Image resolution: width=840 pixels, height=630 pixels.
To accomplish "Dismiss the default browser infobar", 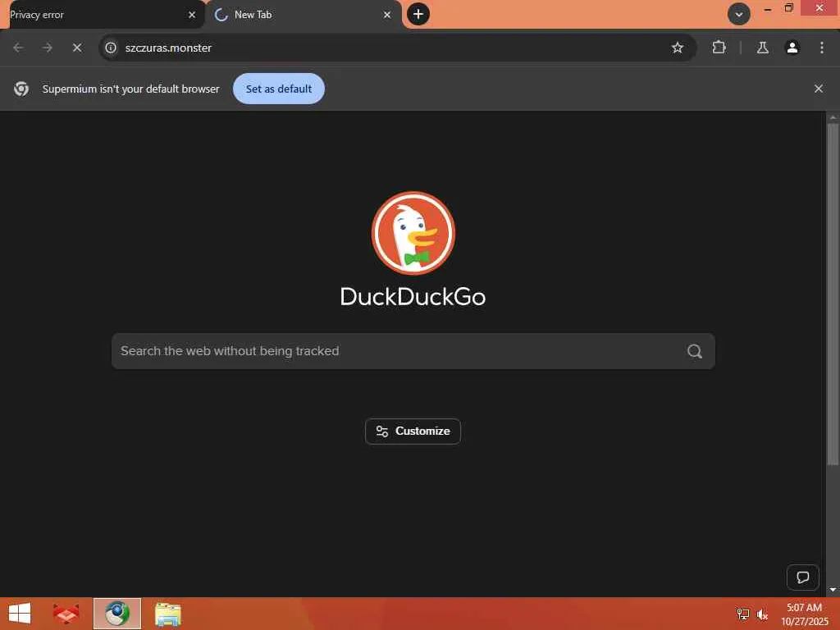I will [x=819, y=89].
